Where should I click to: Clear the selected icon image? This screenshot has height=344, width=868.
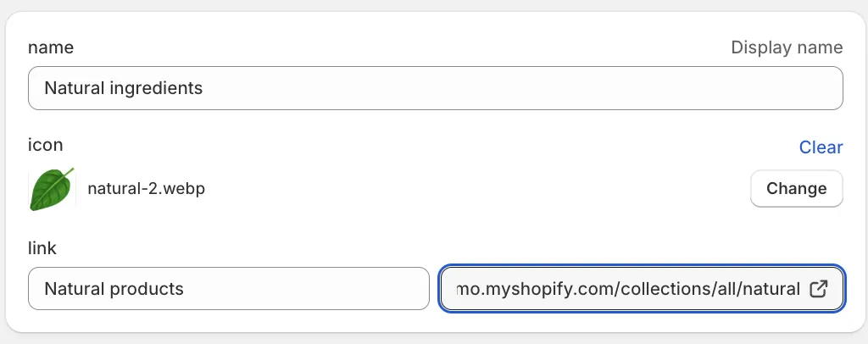coord(821,147)
